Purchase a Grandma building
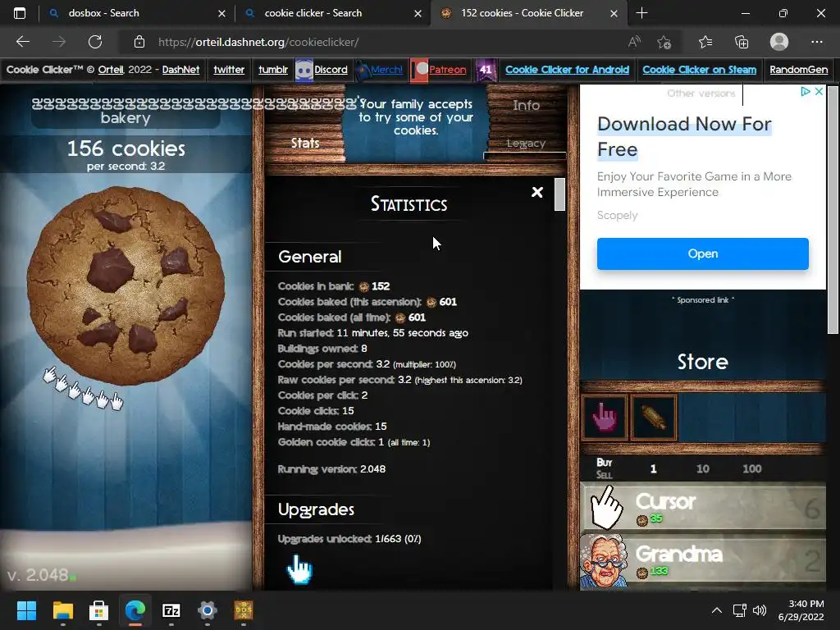 (x=703, y=560)
